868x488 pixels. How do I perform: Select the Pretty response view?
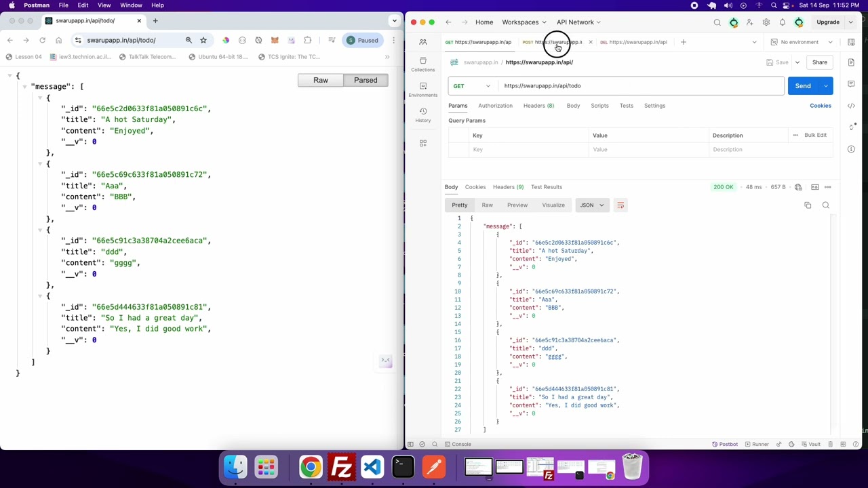(460, 205)
